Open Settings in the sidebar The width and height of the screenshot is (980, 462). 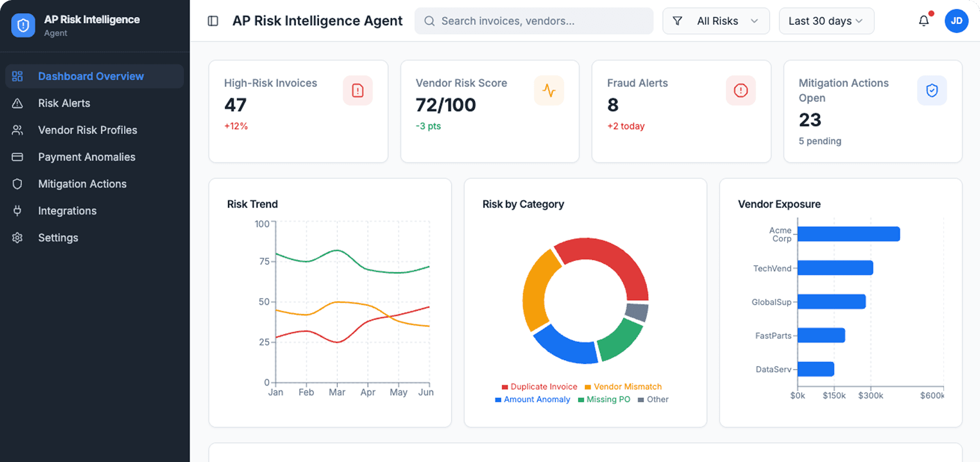pos(94,237)
